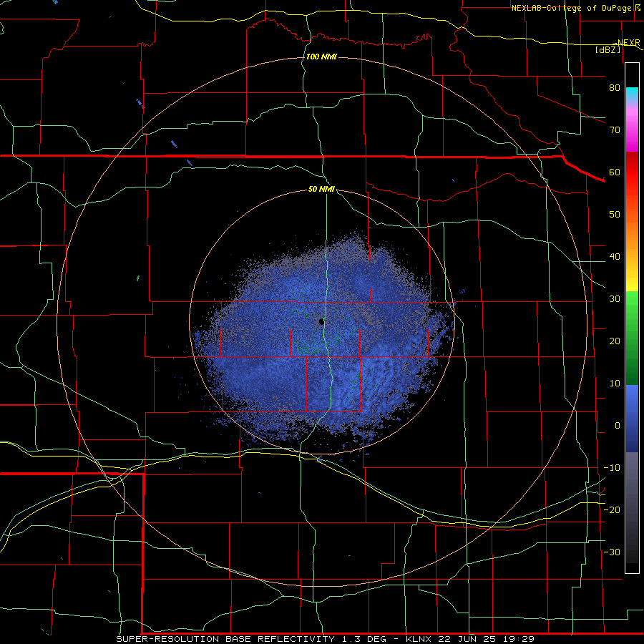This screenshot has height=644, width=644.
Task: Click the 80 value on dBZ scale
Action: pos(615,87)
